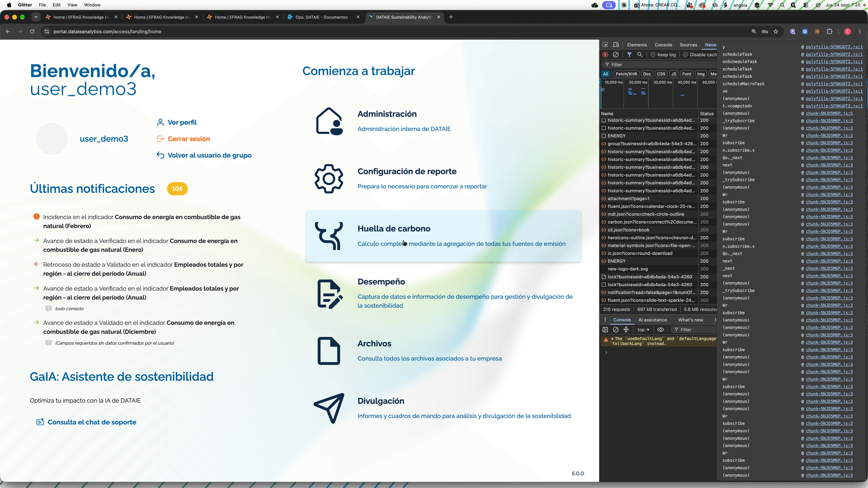Go back to the previous page
The height and width of the screenshot is (488, 868).
[8, 32]
